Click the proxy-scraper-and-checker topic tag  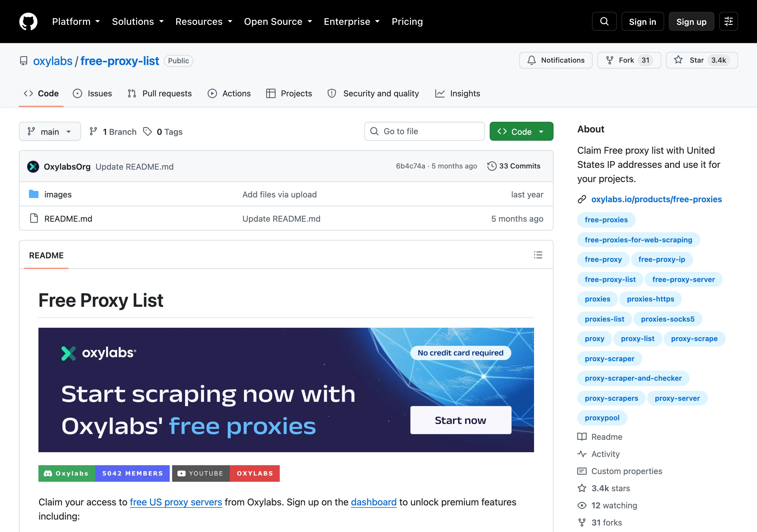(x=633, y=378)
